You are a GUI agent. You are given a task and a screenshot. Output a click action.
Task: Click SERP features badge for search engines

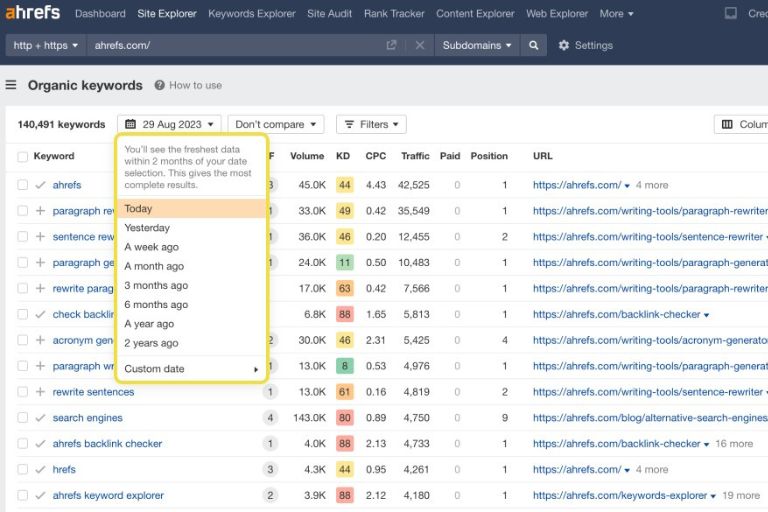[x=270, y=418]
